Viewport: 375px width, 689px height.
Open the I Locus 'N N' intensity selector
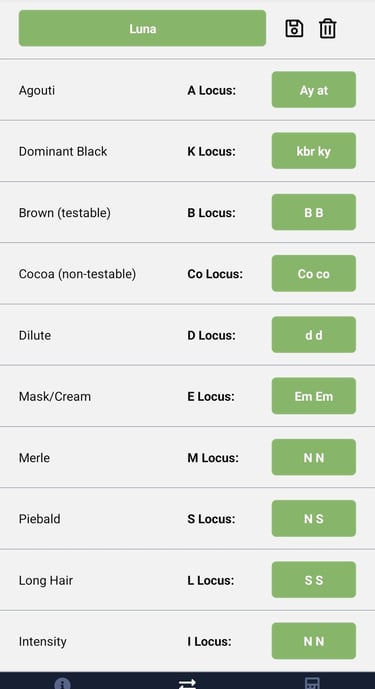314,641
